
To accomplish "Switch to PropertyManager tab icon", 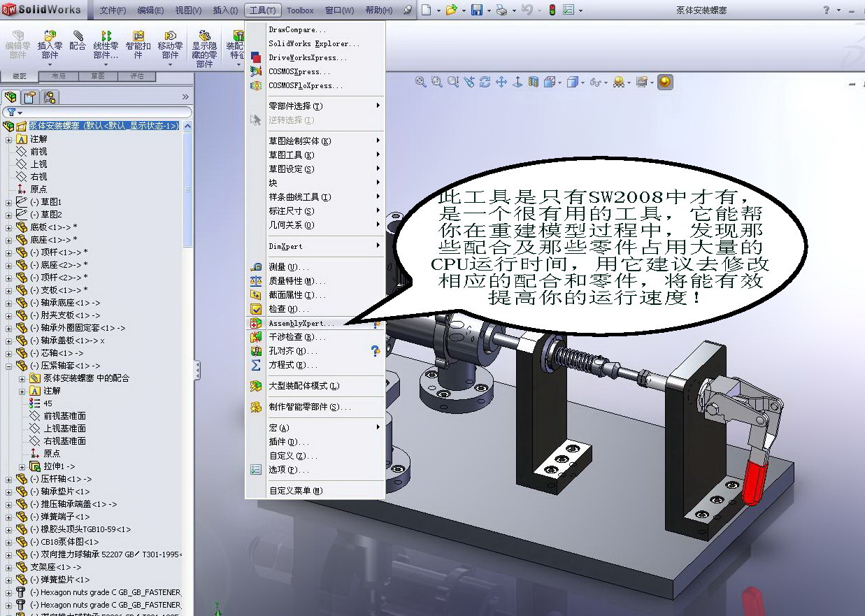I will tap(30, 97).
